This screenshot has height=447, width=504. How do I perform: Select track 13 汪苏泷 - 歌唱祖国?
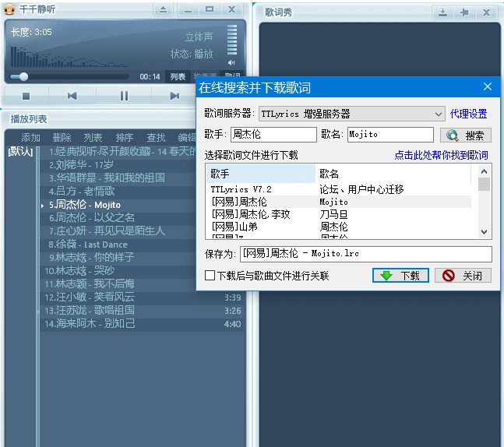click(142, 311)
